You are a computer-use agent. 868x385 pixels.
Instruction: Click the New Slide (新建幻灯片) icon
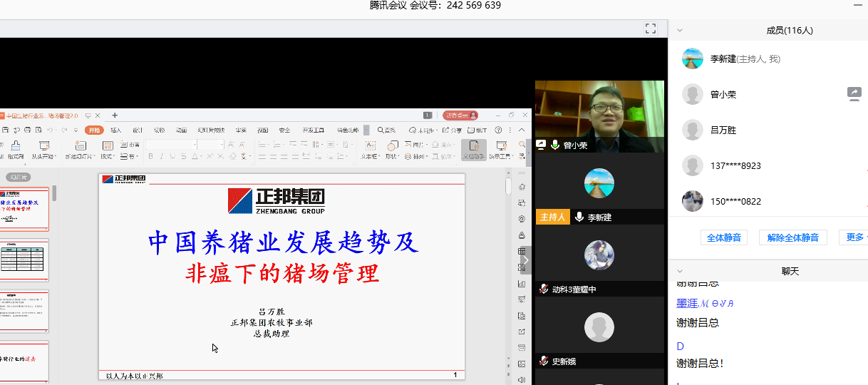click(78, 145)
